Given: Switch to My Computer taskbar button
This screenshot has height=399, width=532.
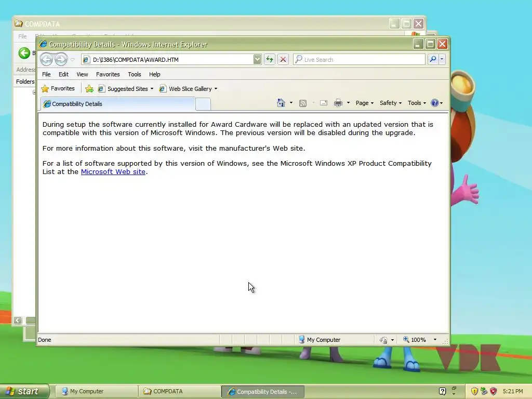Looking at the screenshot, I should tap(96, 391).
